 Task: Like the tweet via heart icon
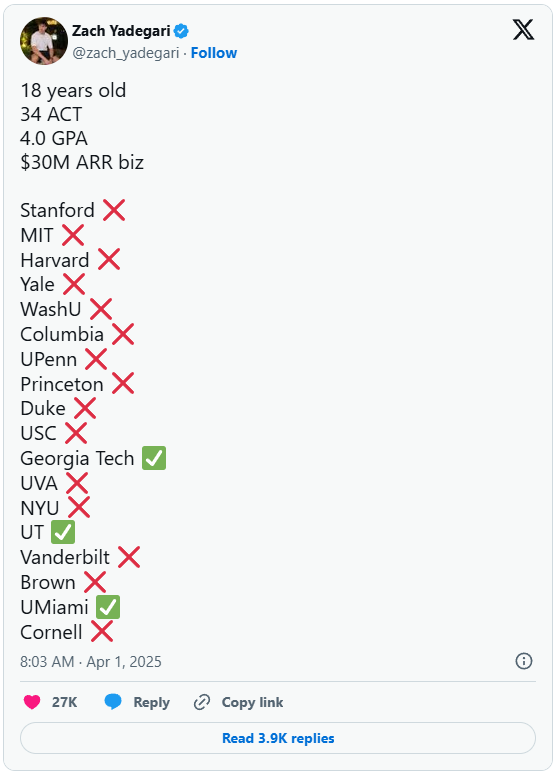coord(32,702)
